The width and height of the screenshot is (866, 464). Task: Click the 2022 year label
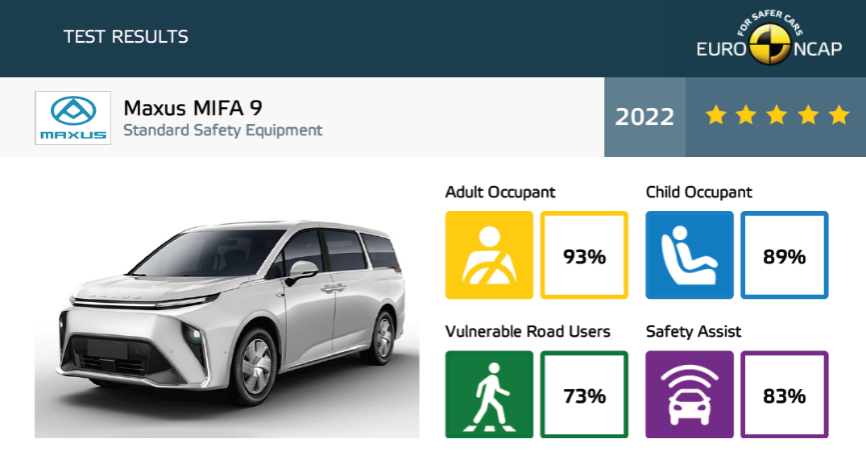click(x=644, y=117)
